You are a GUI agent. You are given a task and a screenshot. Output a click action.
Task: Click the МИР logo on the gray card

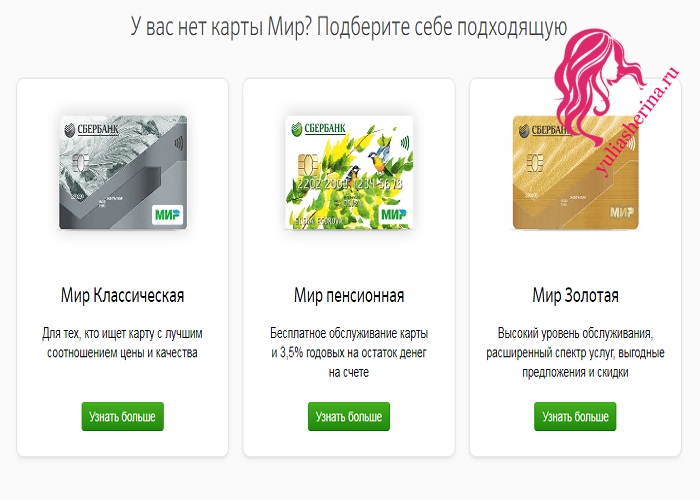coord(167,215)
